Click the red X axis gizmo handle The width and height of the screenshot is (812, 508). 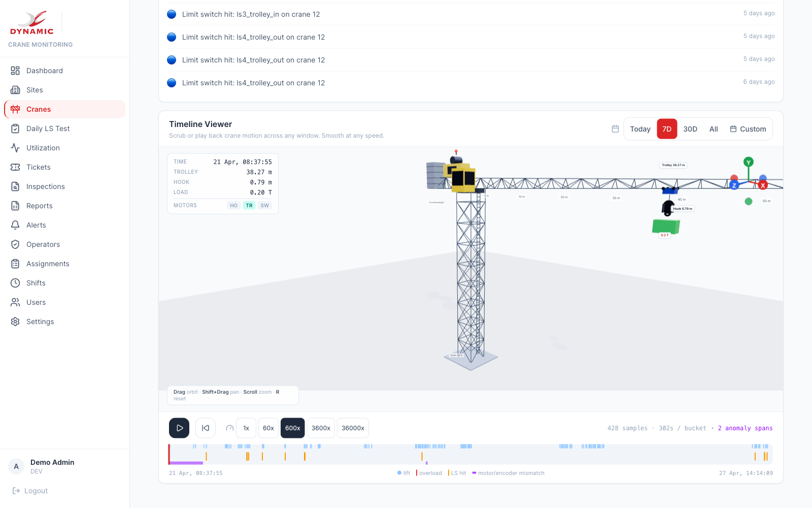coord(763,185)
